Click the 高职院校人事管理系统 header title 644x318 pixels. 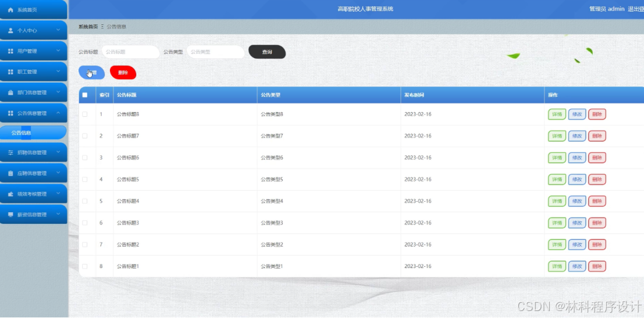click(x=365, y=9)
